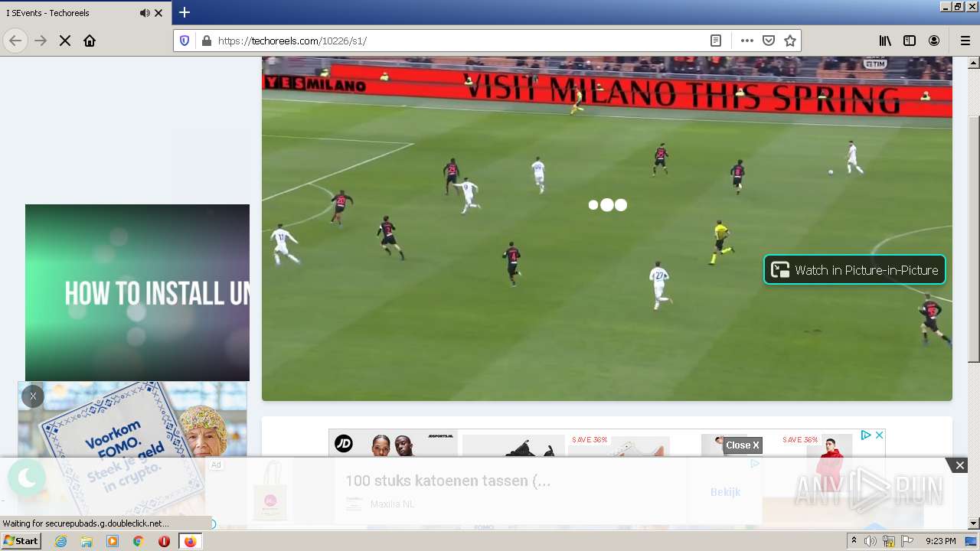
Task: Launch Internet Explorer from taskbar
Action: tap(60, 541)
